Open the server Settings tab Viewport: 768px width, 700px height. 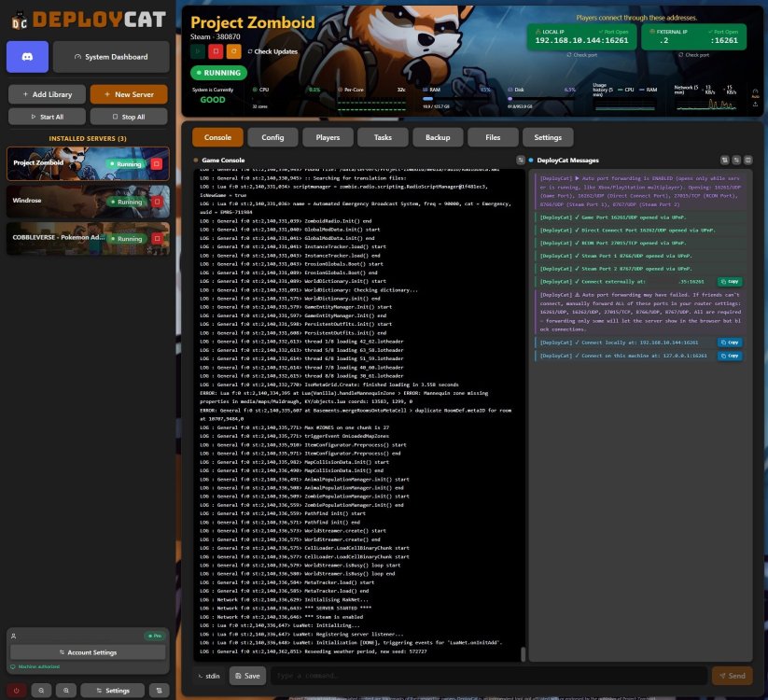pyautogui.click(x=548, y=137)
